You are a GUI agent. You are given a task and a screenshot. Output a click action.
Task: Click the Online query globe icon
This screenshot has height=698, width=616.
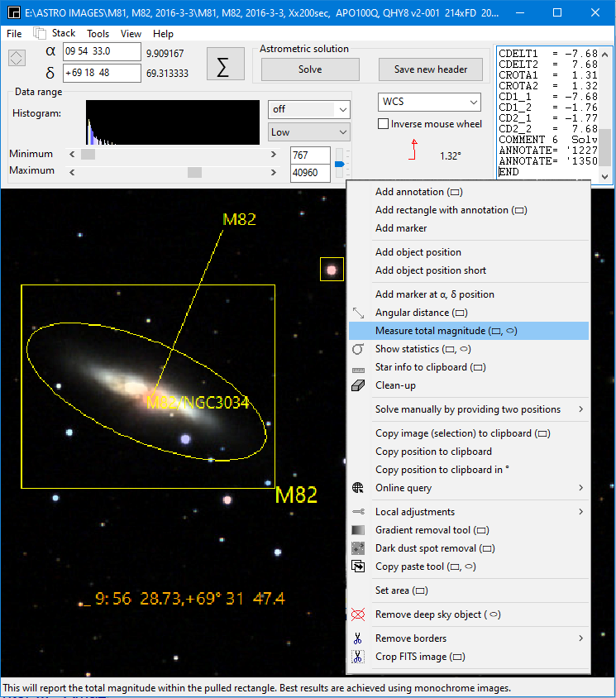[x=358, y=488]
